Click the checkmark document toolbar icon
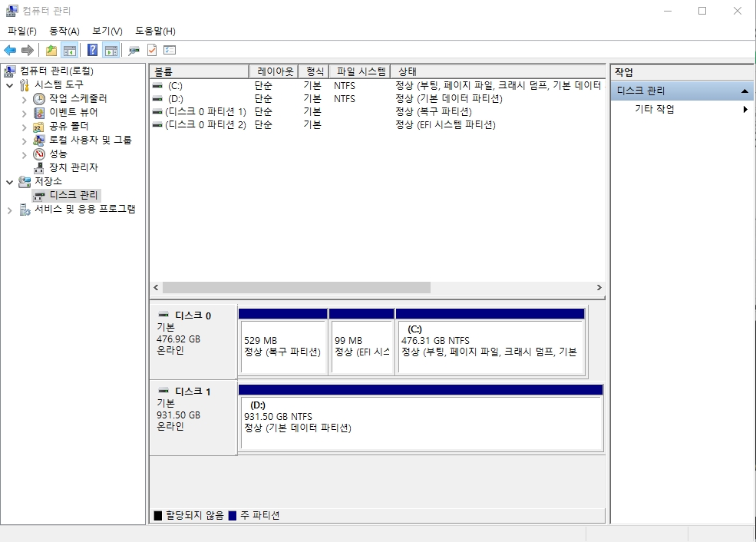The image size is (756, 542). pyautogui.click(x=152, y=50)
